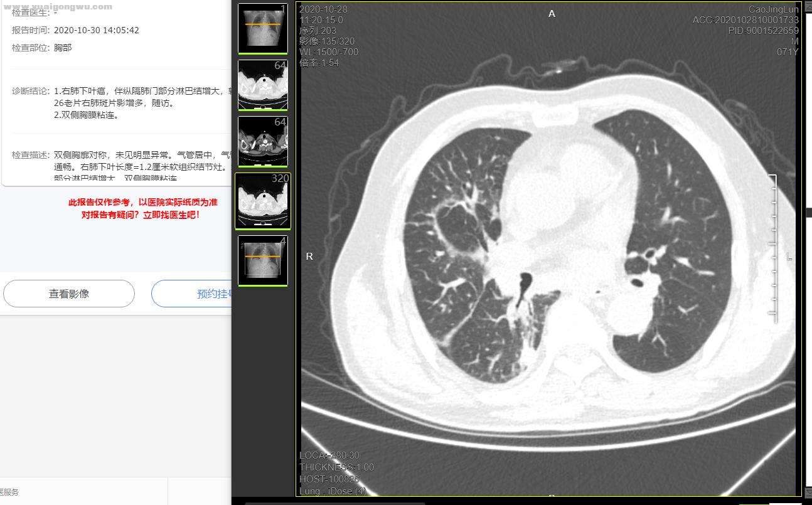Click the LOCA:-280.30 overlay text
Image resolution: width=812 pixels, height=505 pixels.
pos(329,455)
